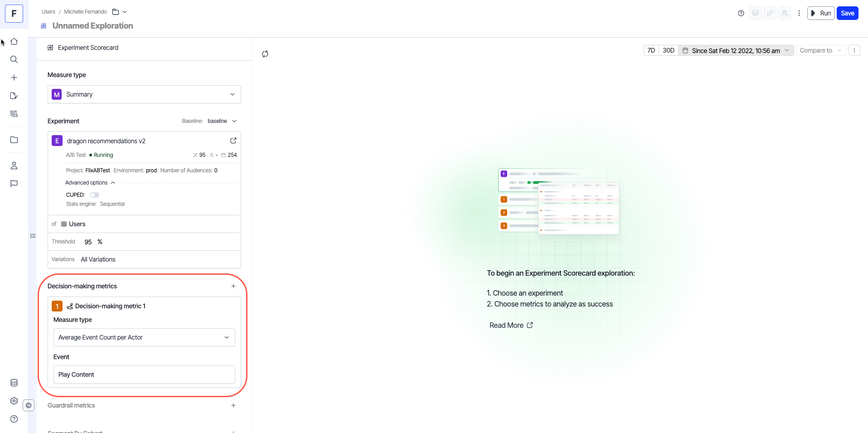Toggle the CUPED switch
The height and width of the screenshot is (433, 868).
94,195
